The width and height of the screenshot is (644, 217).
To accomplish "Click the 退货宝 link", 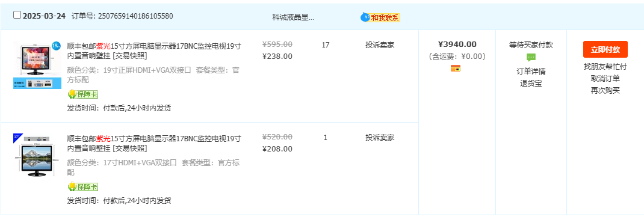I will pyautogui.click(x=531, y=84).
